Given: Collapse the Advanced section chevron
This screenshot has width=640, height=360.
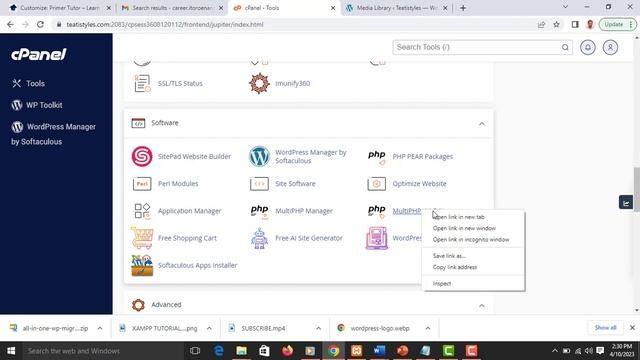Looking at the screenshot, I should point(482,305).
